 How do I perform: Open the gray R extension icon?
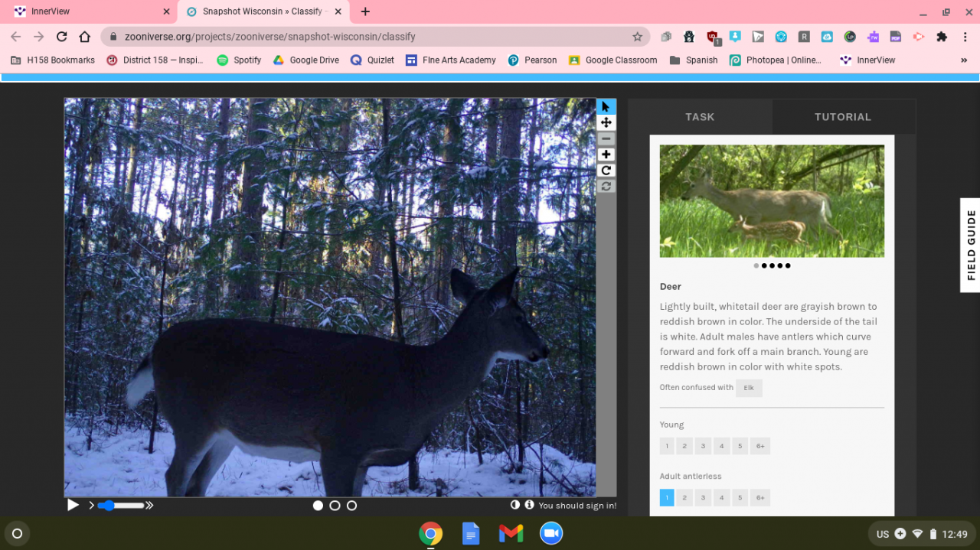(x=804, y=36)
